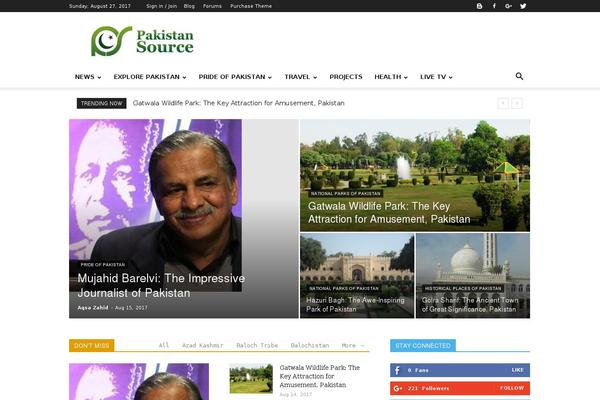The image size is (600, 400).
Task: Expand the News menu
Action: pyautogui.click(x=88, y=77)
